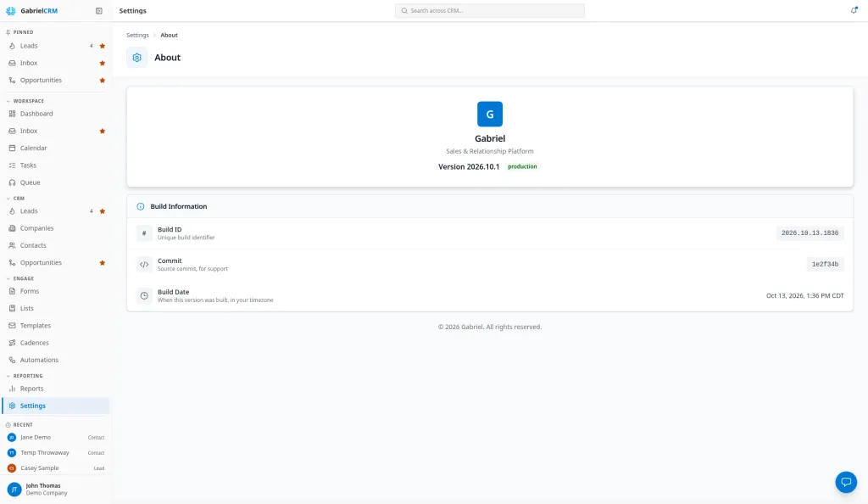Click the search magnifier icon

404,10
